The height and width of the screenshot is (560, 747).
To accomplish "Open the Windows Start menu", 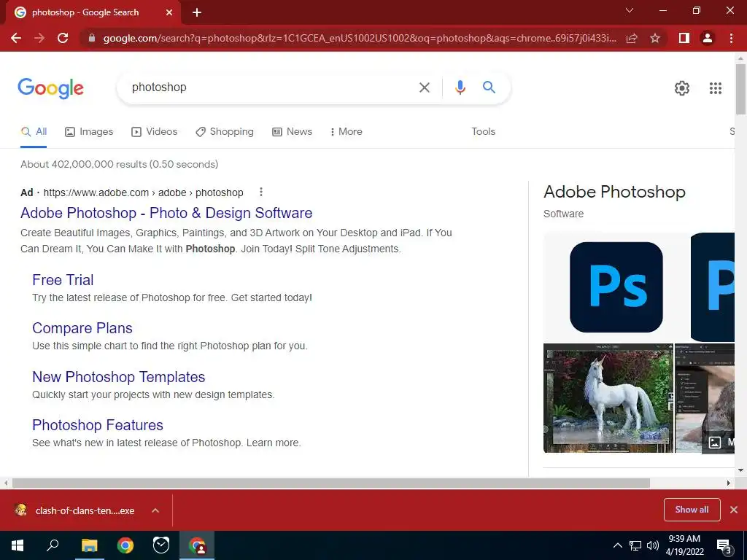I will pos(18,545).
